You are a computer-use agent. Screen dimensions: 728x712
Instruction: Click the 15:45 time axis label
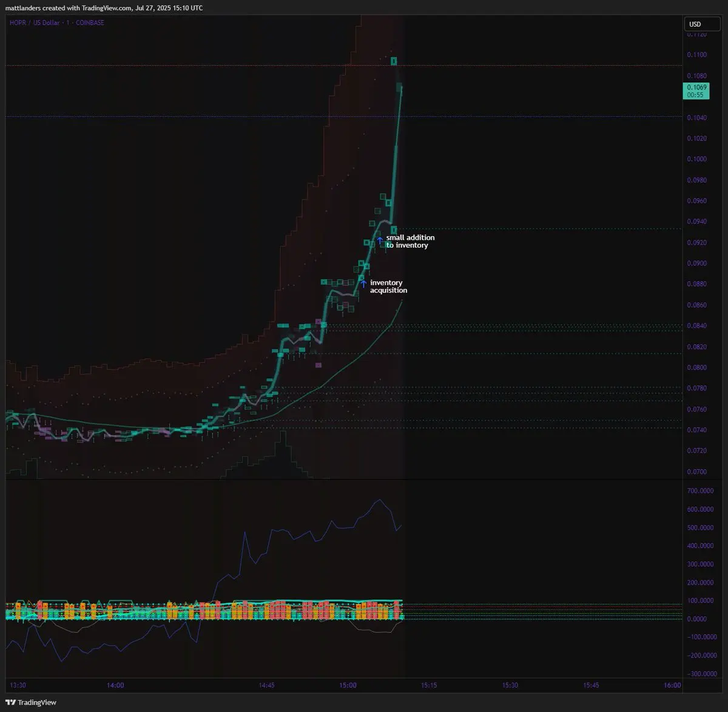coord(591,685)
